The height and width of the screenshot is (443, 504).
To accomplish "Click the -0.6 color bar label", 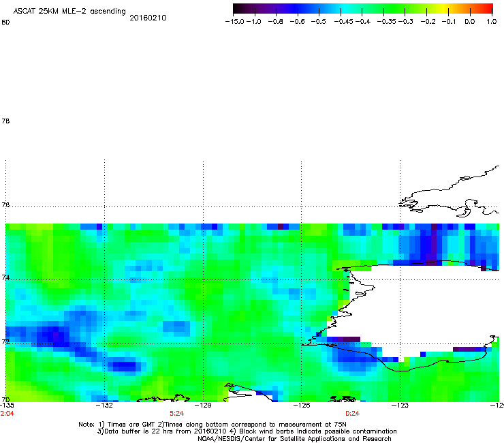I will pos(297,22).
